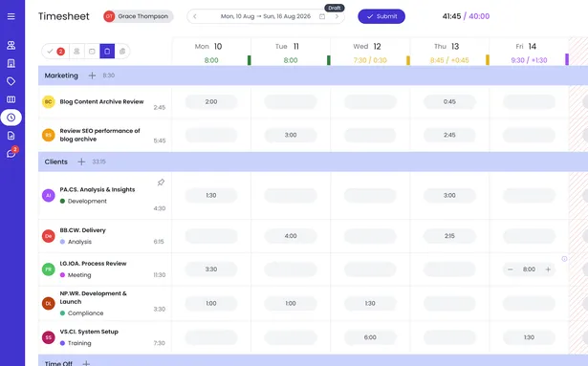The width and height of the screenshot is (588, 366).
Task: Open the hamburger menu in sidebar
Action: tap(11, 16)
